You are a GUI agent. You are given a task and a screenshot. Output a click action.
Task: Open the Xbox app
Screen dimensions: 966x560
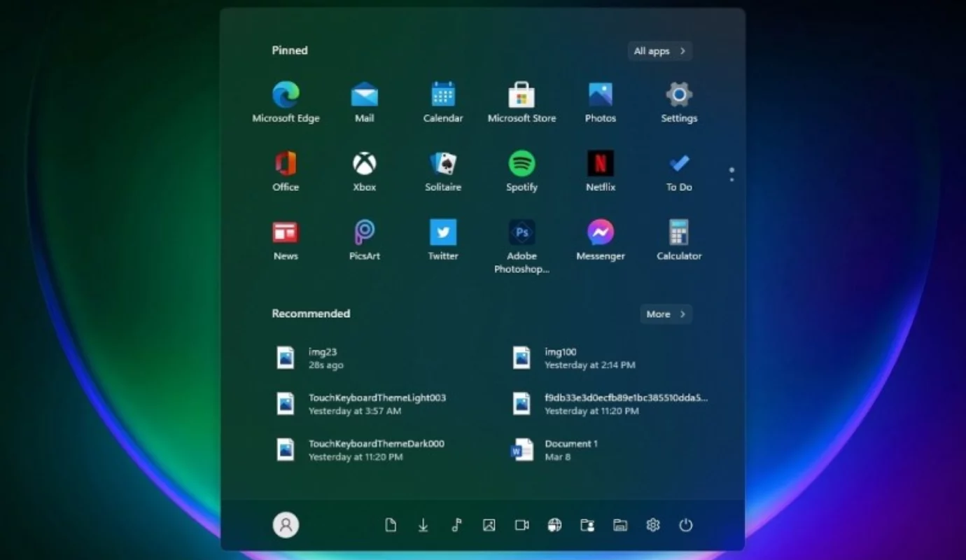364,171
